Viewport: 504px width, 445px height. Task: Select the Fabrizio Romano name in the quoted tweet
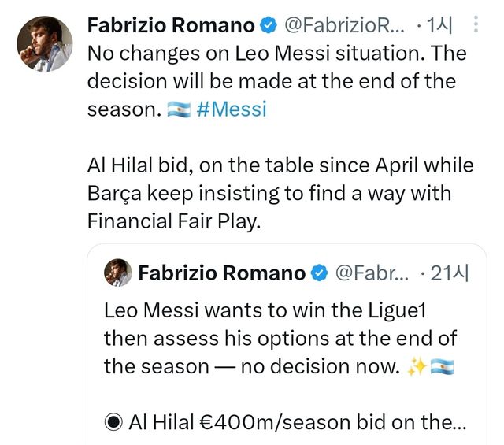click(221, 273)
